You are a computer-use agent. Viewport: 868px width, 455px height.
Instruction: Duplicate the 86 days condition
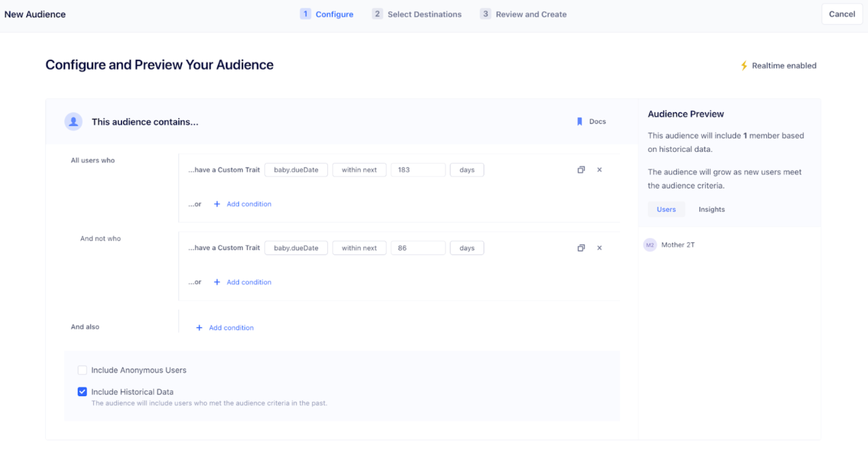click(581, 248)
